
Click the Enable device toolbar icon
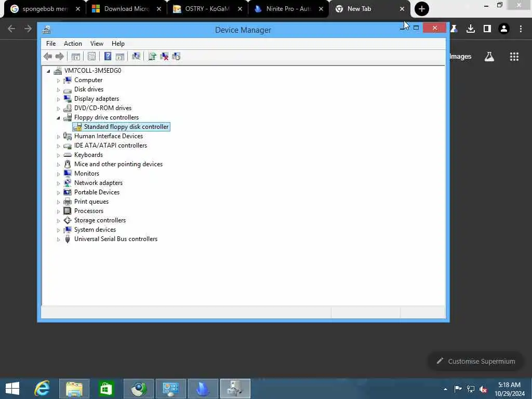[176, 56]
